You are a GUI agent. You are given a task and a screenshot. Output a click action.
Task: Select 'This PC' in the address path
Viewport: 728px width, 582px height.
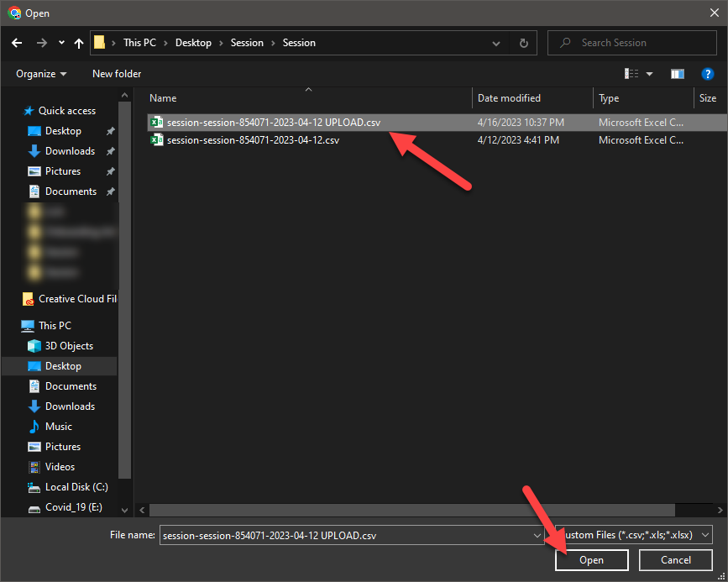pyautogui.click(x=139, y=43)
